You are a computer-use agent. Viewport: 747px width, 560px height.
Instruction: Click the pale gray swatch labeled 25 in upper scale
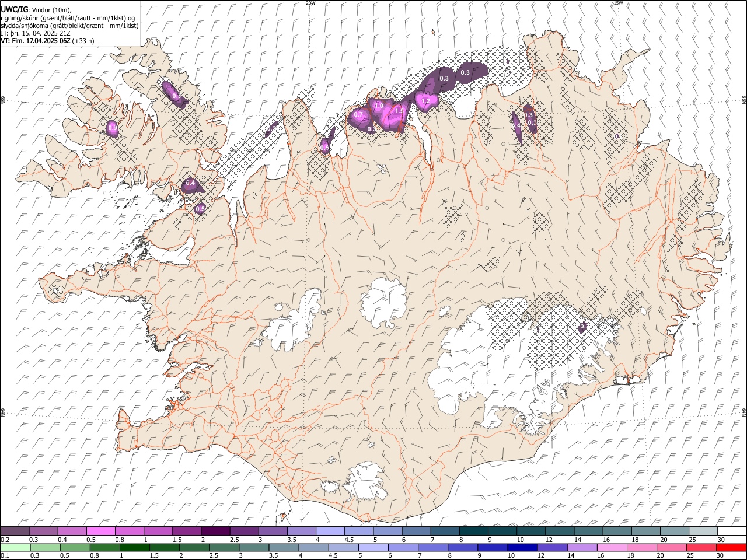[x=703, y=531]
